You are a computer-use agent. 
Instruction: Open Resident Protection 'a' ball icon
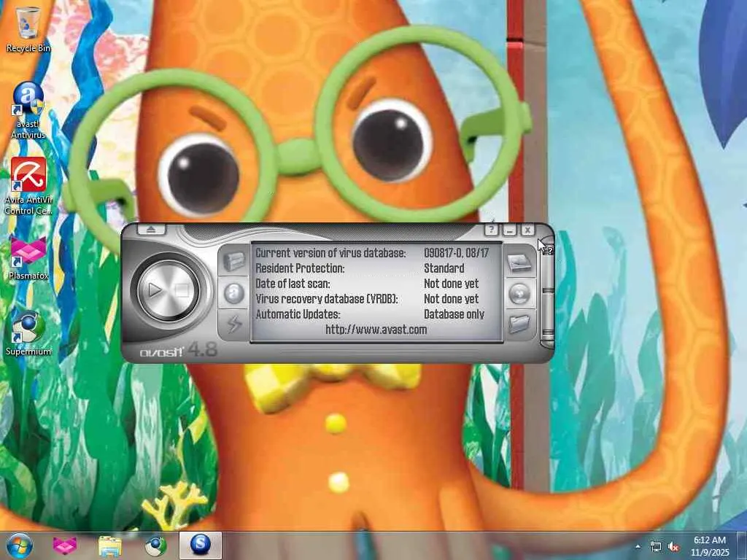point(234,293)
